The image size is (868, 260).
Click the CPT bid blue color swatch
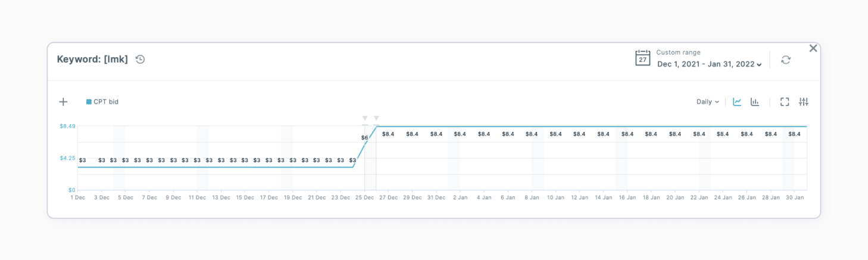pyautogui.click(x=89, y=102)
